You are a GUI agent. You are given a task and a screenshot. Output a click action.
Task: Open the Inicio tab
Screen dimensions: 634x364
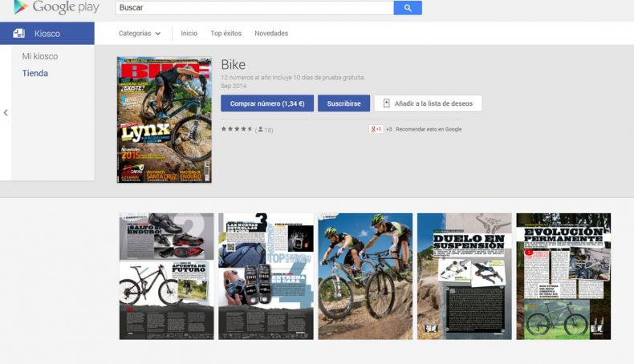(x=189, y=34)
